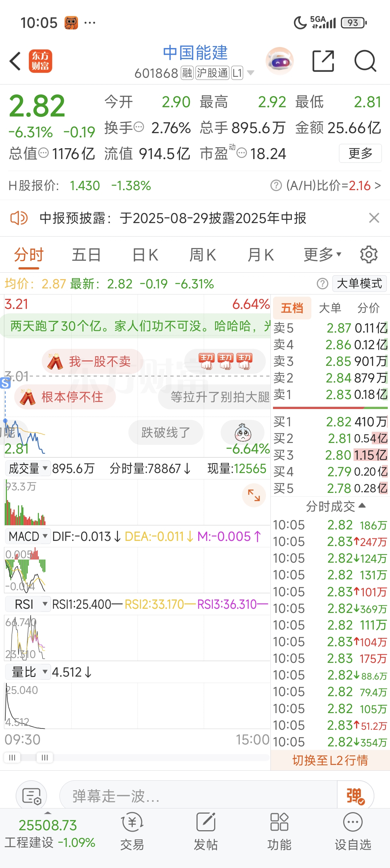Tap the 跌破线了 danmaku bubble
The width and height of the screenshot is (390, 868).
166,432
